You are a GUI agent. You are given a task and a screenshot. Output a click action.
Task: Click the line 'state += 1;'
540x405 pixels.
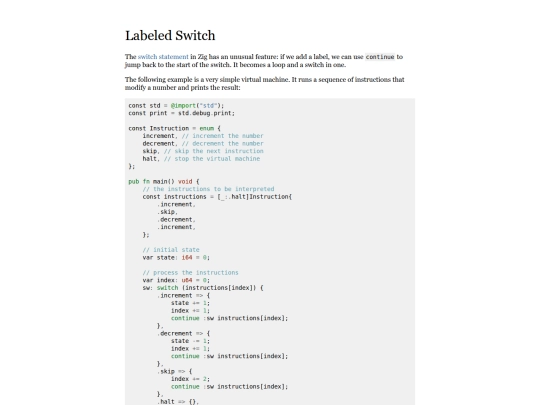[x=190, y=303]
